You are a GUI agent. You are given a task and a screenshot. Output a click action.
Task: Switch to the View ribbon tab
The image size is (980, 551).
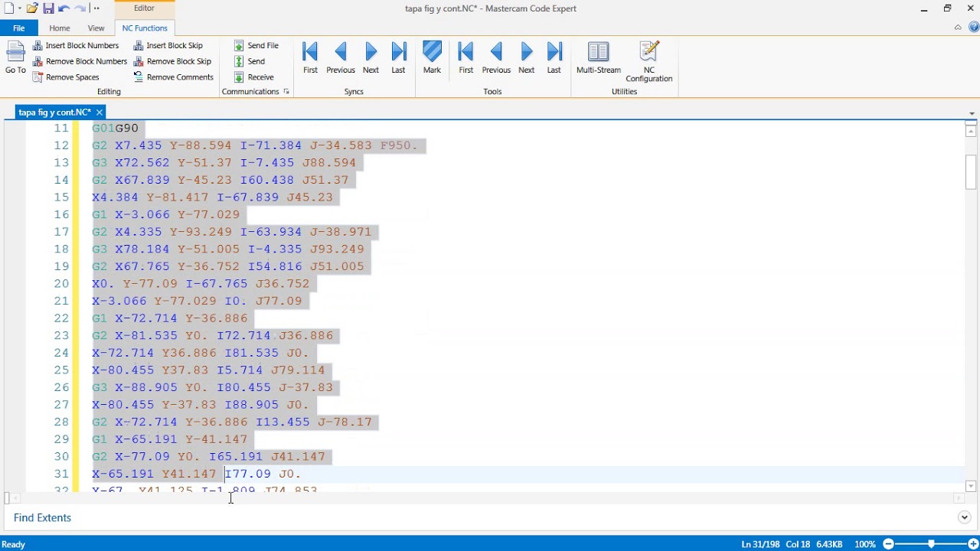pos(96,28)
